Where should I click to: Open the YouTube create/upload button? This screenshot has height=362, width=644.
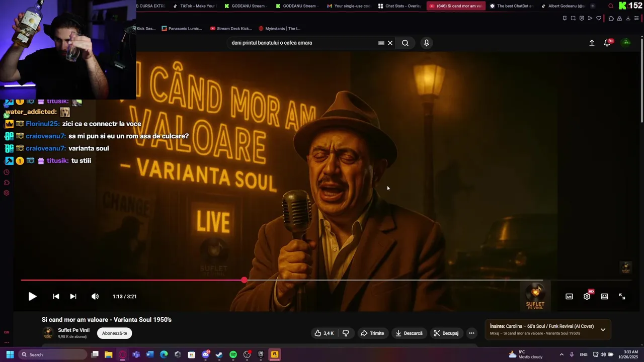[592, 43]
